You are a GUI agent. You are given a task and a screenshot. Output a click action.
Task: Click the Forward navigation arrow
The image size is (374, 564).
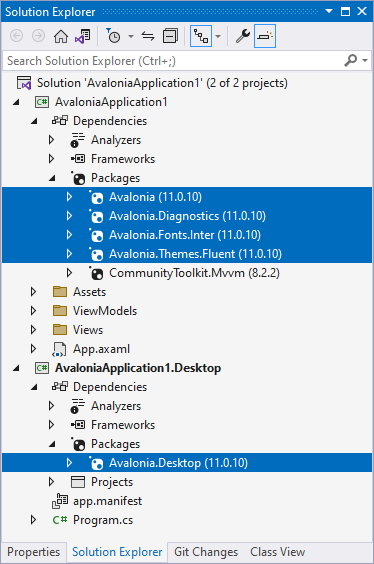pyautogui.click(x=38, y=36)
